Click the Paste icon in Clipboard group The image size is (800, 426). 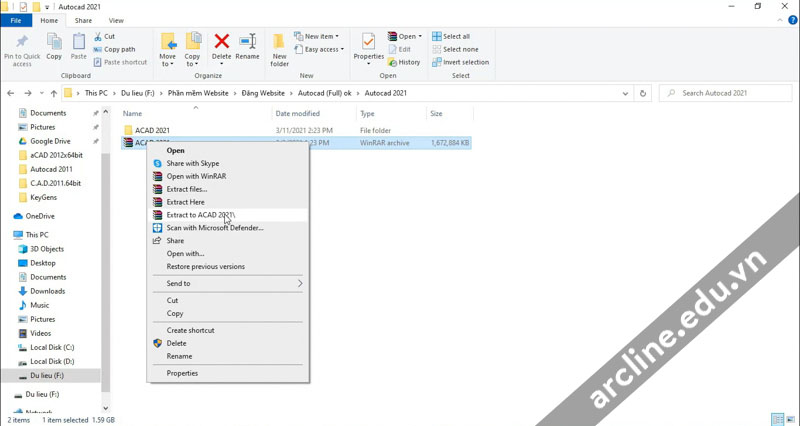pyautogui.click(x=78, y=46)
